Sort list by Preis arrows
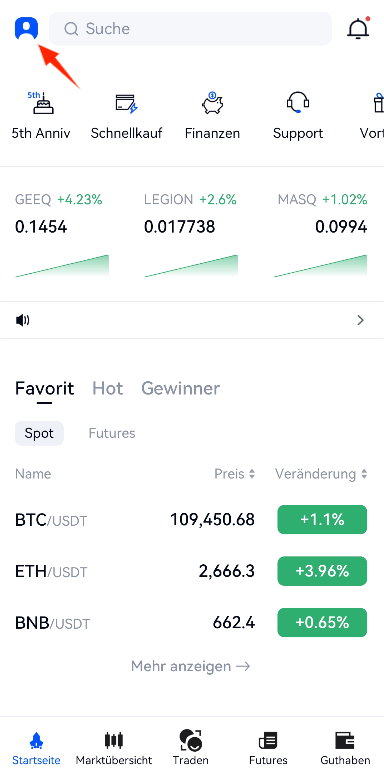384x781 pixels. click(252, 474)
